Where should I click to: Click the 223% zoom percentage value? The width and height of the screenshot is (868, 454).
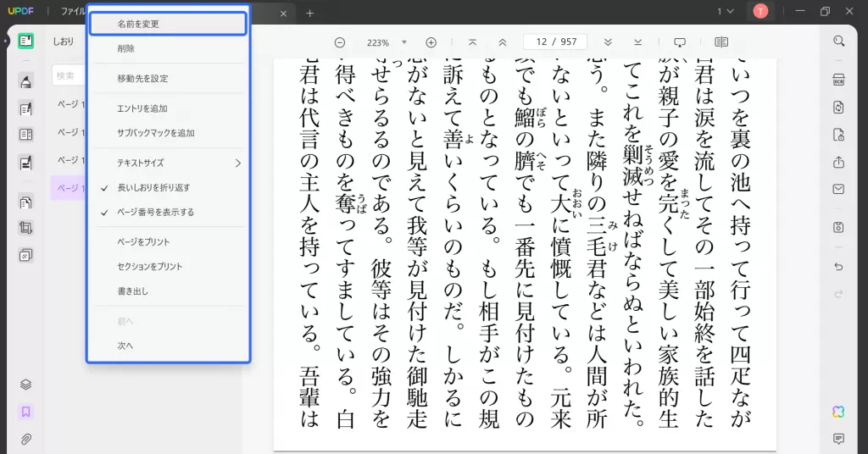378,42
